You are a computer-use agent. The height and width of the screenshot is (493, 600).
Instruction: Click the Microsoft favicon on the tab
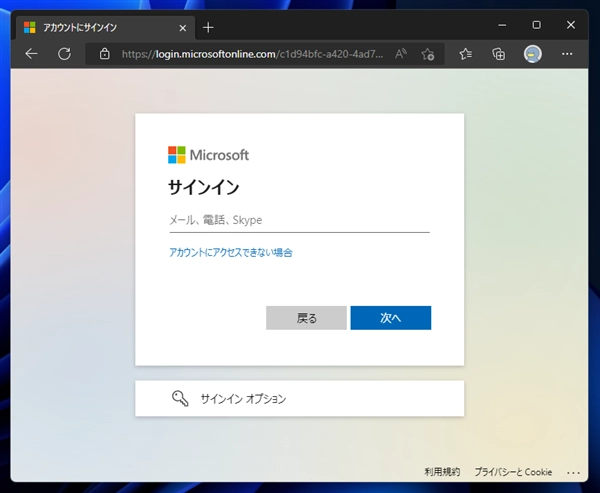tap(29, 28)
